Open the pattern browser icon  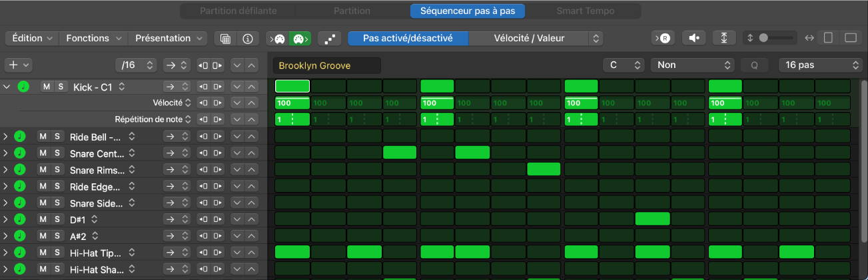point(225,39)
